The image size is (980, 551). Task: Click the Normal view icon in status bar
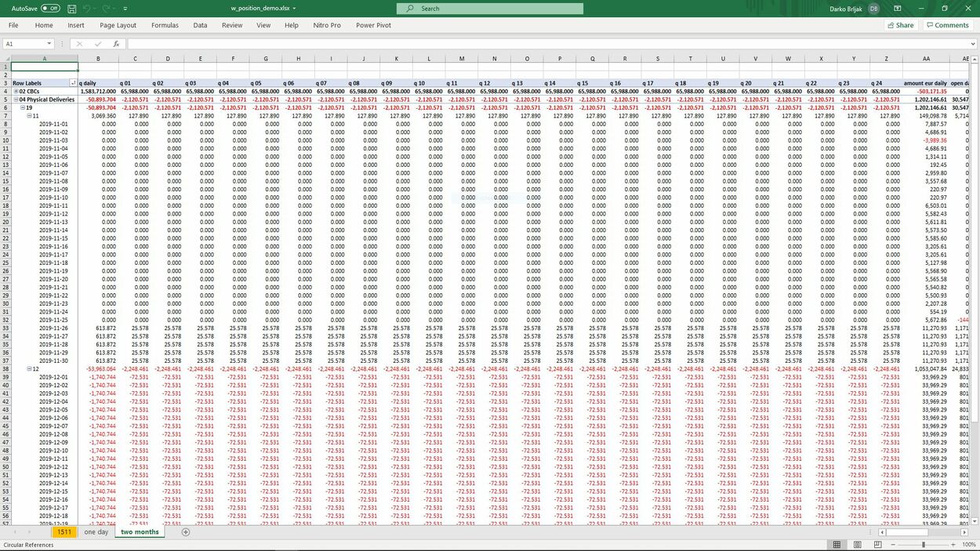pyautogui.click(x=837, y=545)
